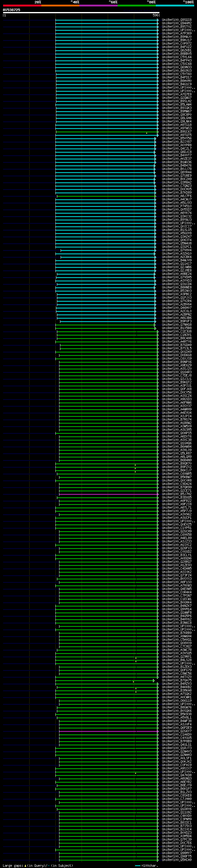197x868 pixels.
Task: Select hit label UniRef100_B3CLY1
Action: [177, 555]
